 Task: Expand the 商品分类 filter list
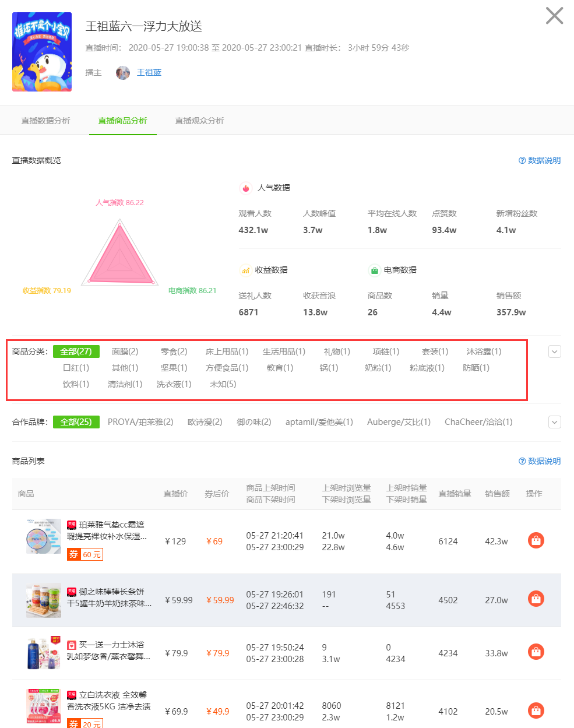pyautogui.click(x=555, y=351)
